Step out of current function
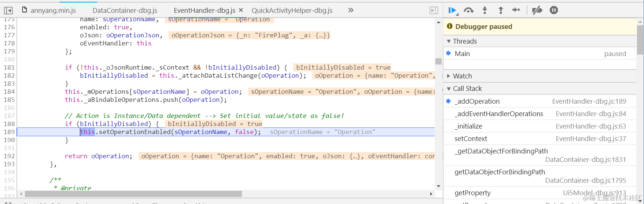 501,10
